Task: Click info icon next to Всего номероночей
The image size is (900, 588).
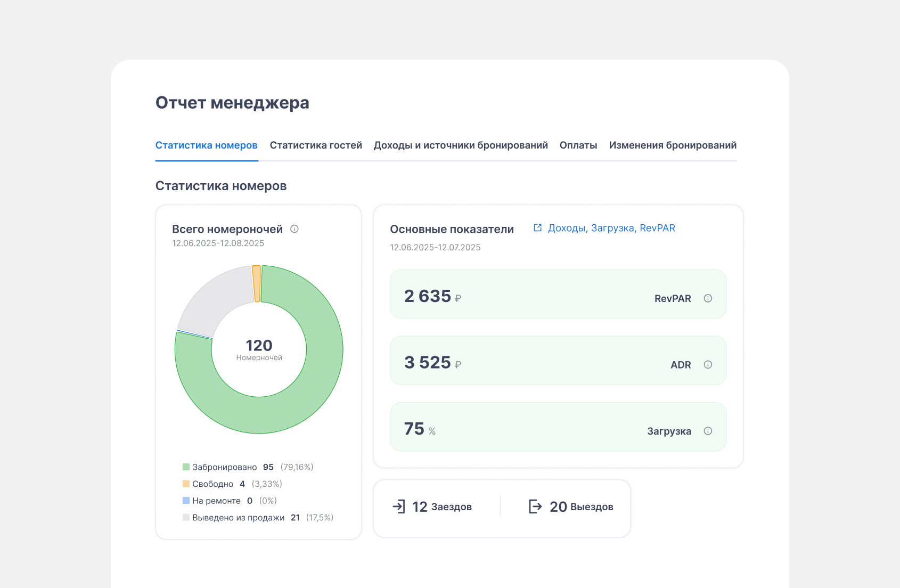Action: pos(294,229)
